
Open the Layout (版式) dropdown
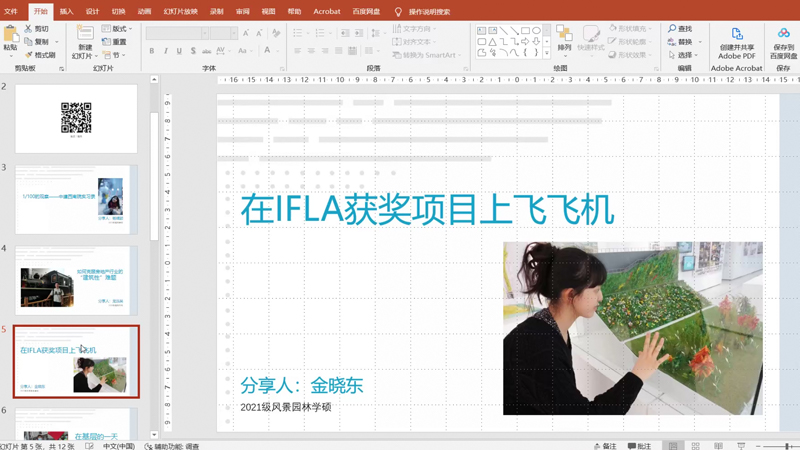click(x=117, y=29)
